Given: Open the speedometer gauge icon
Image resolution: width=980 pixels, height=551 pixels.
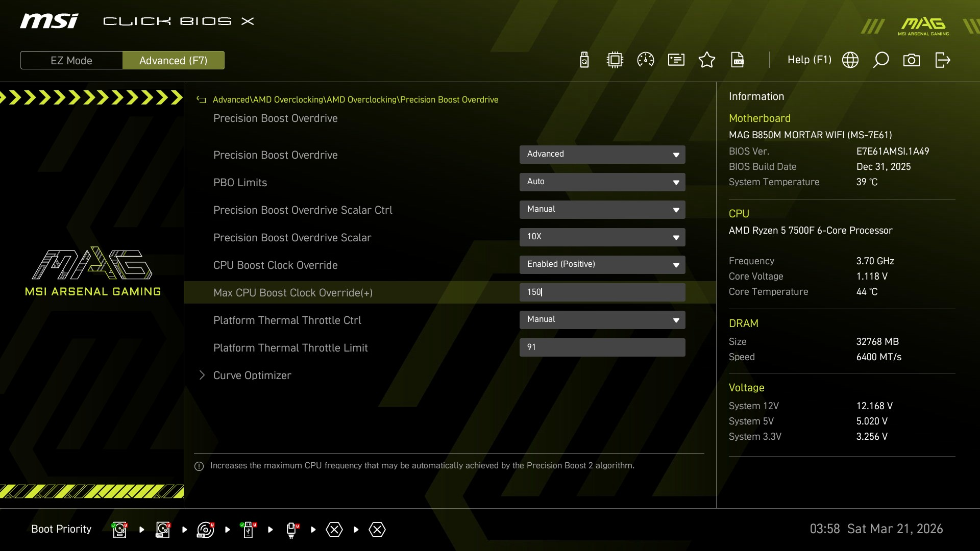Looking at the screenshot, I should coord(646,60).
